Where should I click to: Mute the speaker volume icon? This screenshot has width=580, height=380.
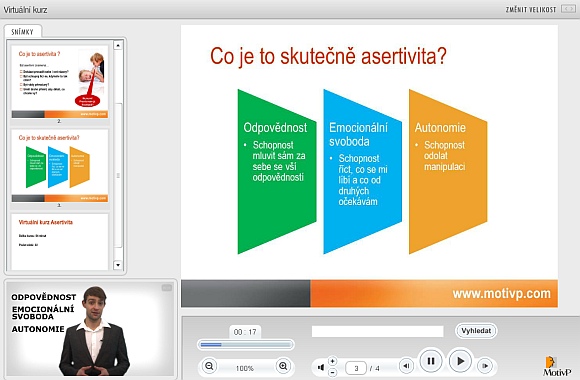point(321,367)
